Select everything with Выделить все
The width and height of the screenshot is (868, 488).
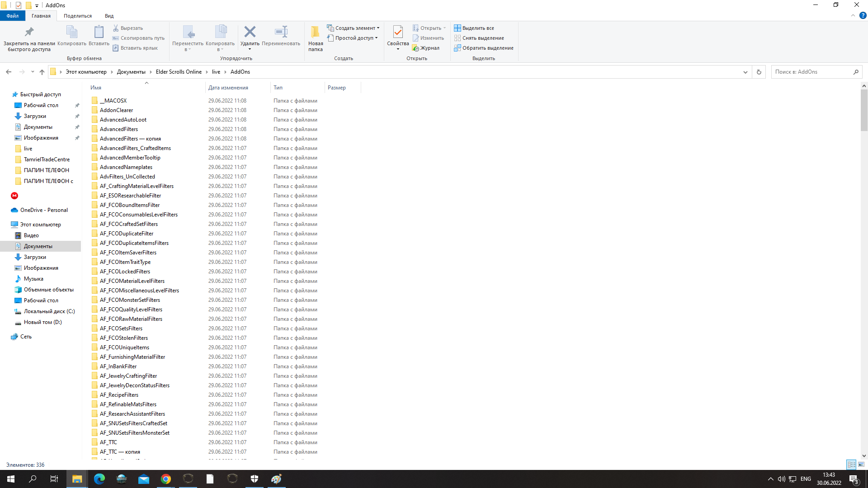[474, 28]
